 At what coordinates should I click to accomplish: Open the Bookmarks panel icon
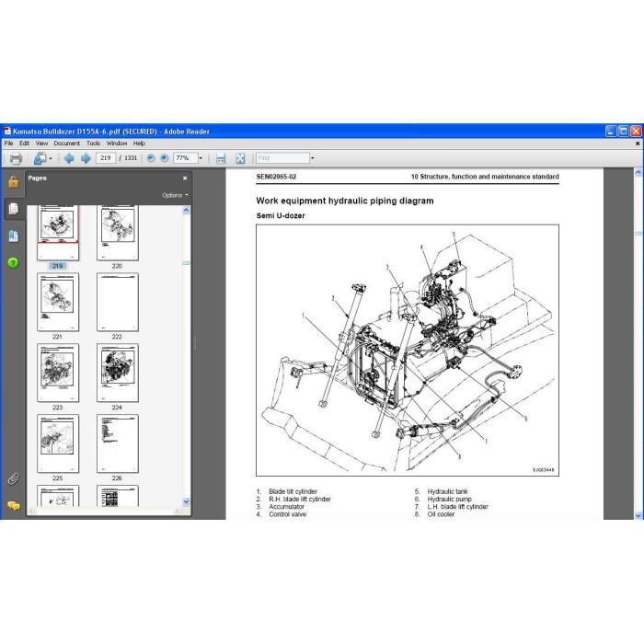(x=14, y=236)
